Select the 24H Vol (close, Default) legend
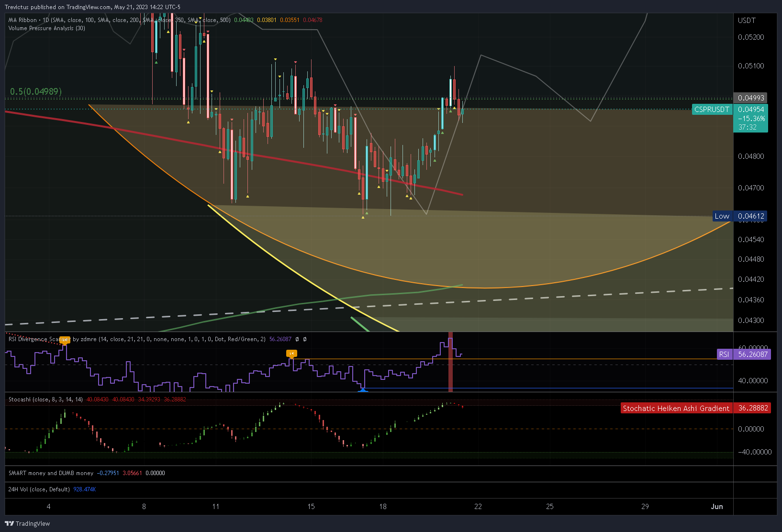The image size is (782, 532). [x=39, y=489]
